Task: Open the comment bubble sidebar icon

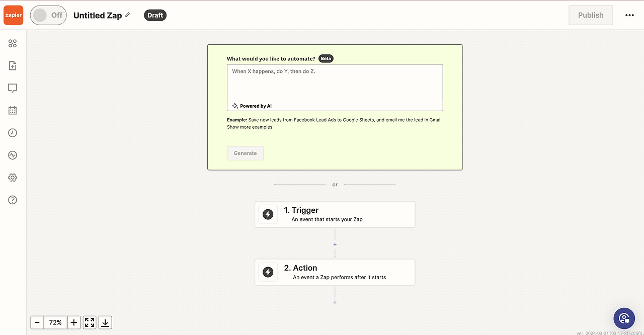Action: pyautogui.click(x=13, y=88)
